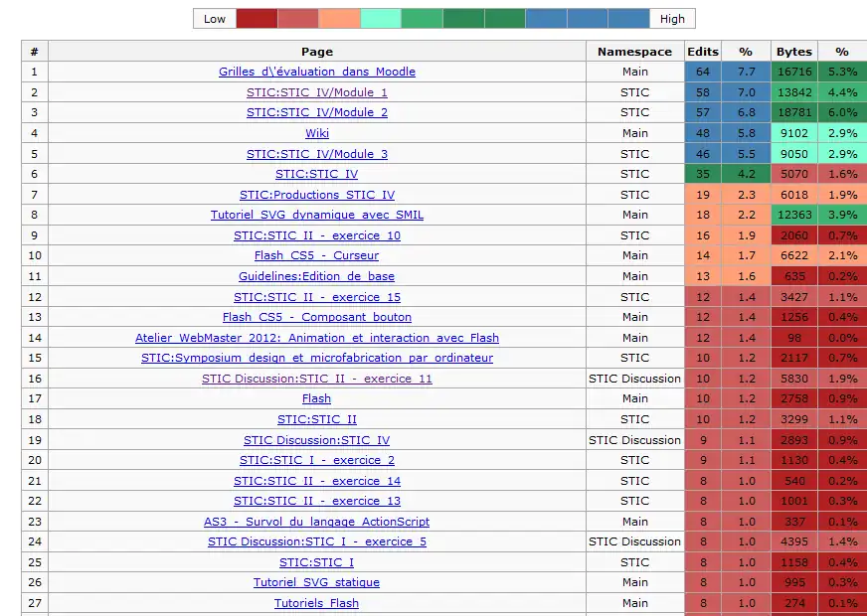
Task: Click the Low legend label
Action: pos(215,19)
